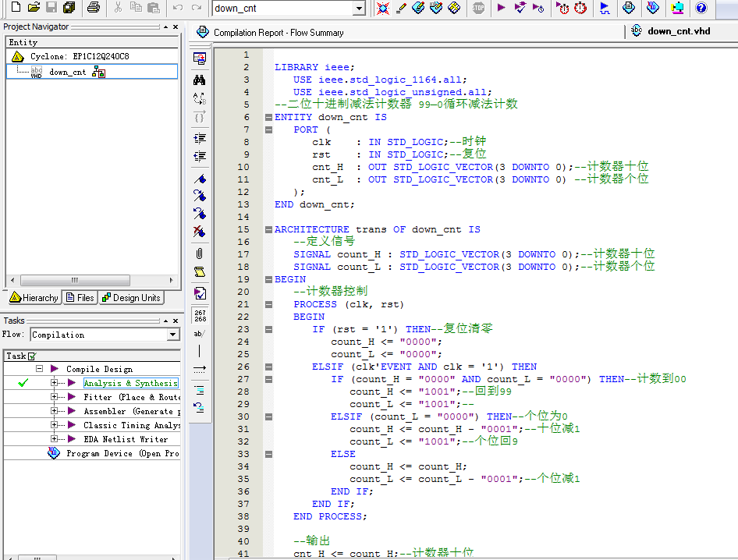Viewport: 738px width, 560px height.
Task: Collapse the ARCHITECTURE fold marker at line 15
Action: click(x=268, y=230)
